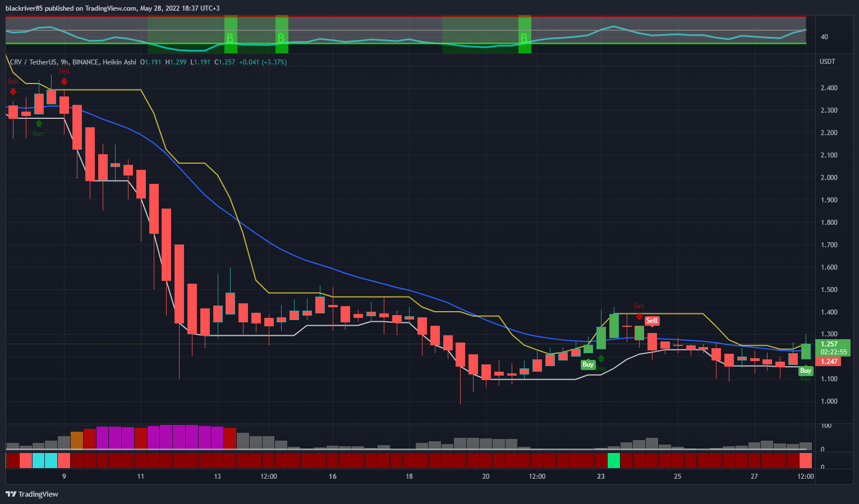
Task: Click the green Buy label on the latest candle
Action: coord(806,371)
